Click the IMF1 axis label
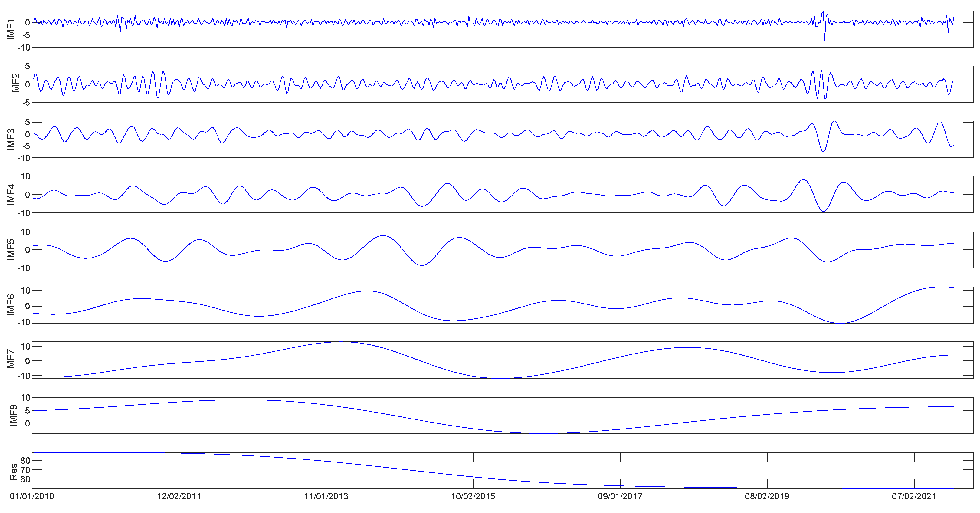Screen dimensions: 980x513 coord(11,29)
